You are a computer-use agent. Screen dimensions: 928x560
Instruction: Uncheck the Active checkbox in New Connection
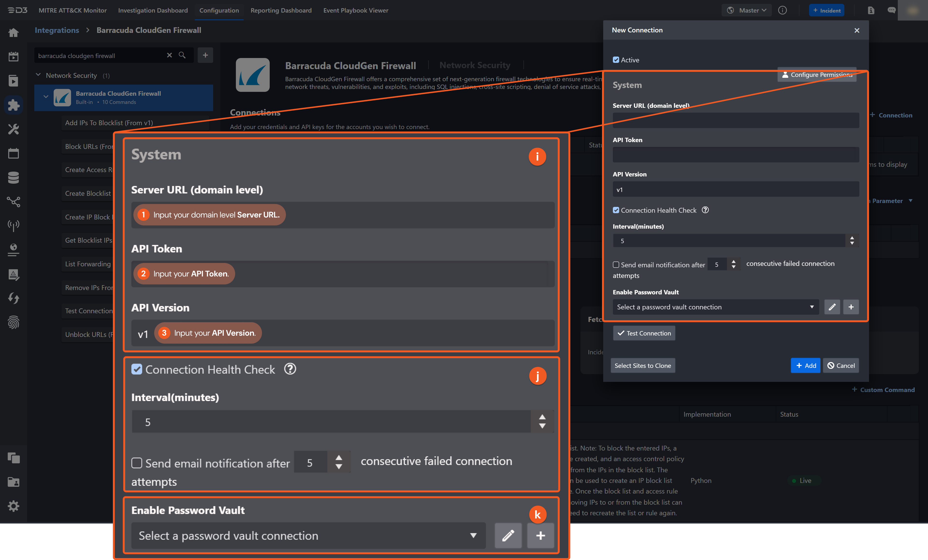[x=616, y=59]
